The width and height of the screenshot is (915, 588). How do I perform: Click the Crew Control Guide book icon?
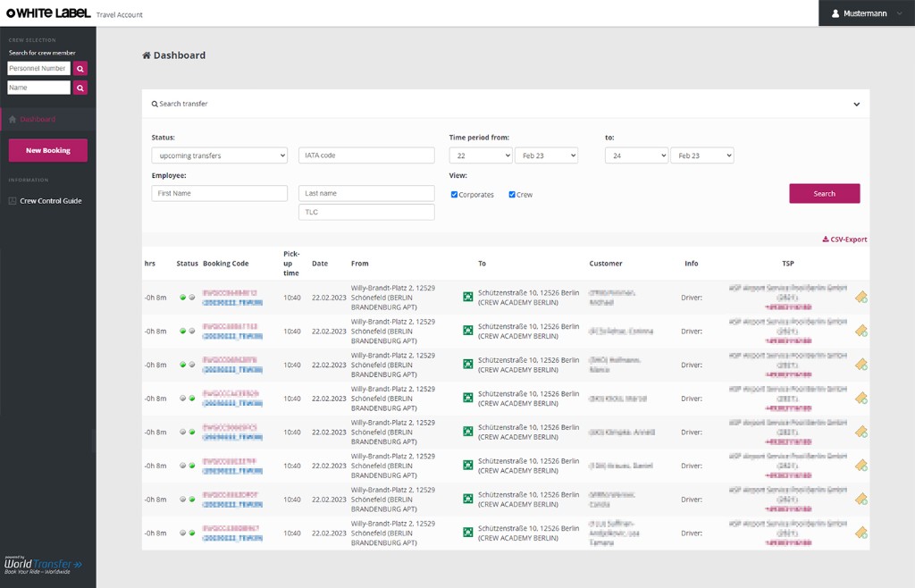tap(13, 201)
